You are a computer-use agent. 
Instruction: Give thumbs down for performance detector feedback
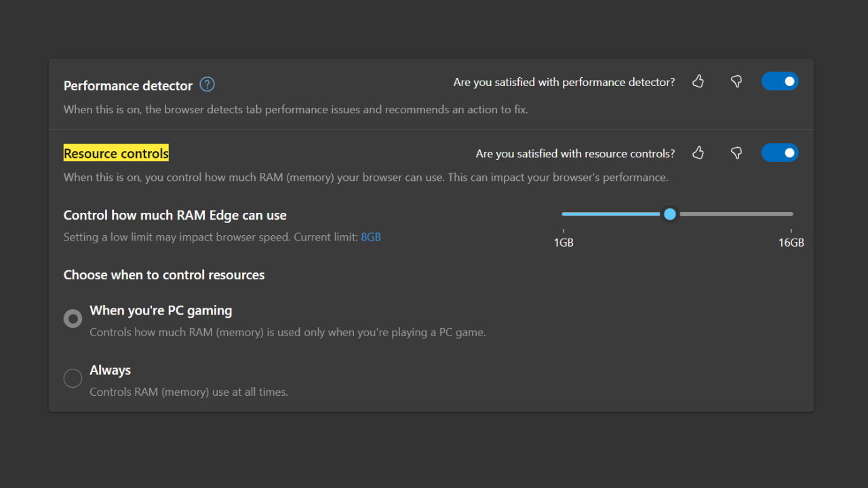pos(736,81)
